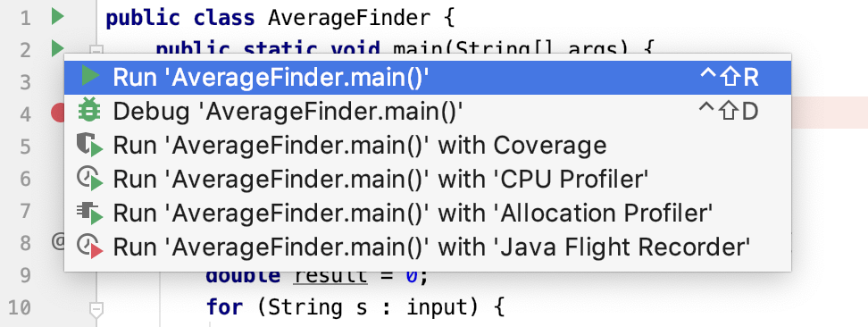Choose Run with 'Allocation Profiler' option
This screenshot has width=868, height=327.
(428, 214)
